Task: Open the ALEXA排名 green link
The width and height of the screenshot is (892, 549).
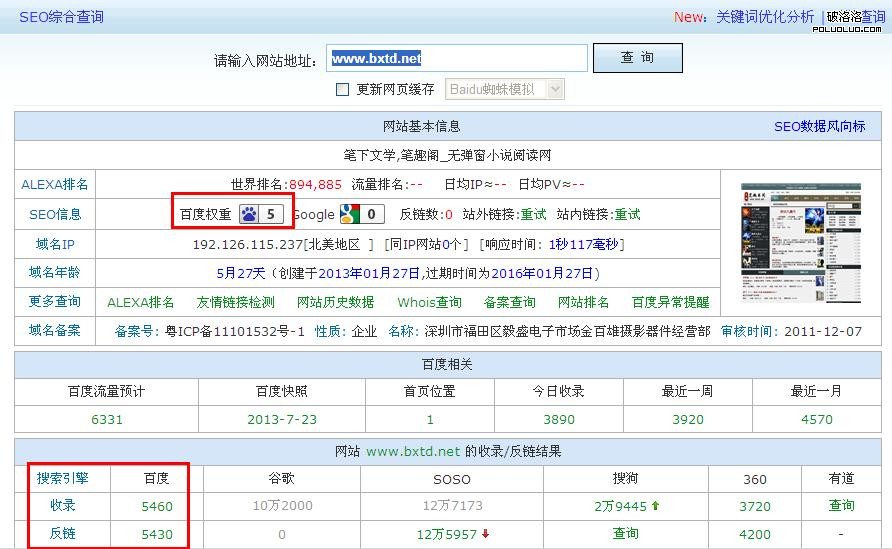Action: tap(141, 302)
